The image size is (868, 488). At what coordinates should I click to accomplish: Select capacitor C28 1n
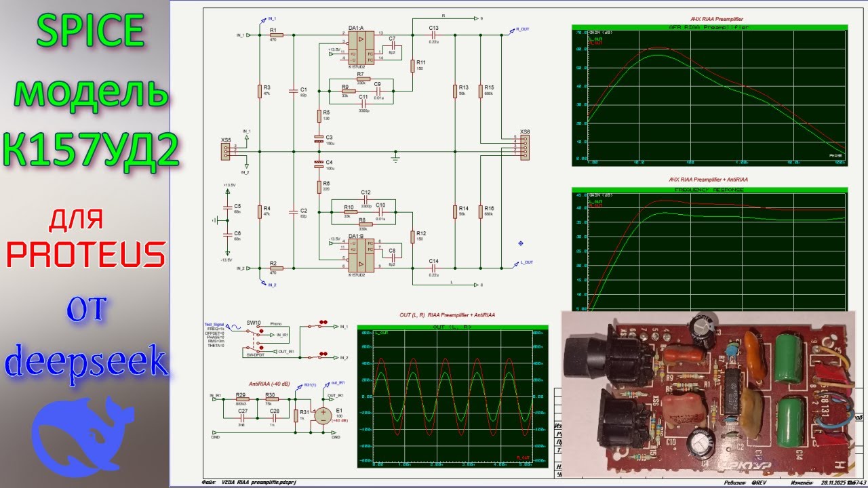(274, 418)
